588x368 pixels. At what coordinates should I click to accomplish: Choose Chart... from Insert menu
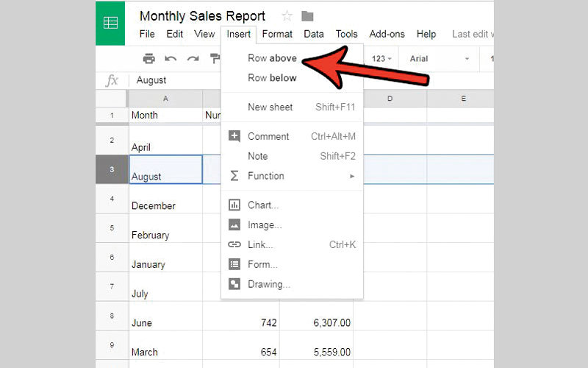coord(262,205)
